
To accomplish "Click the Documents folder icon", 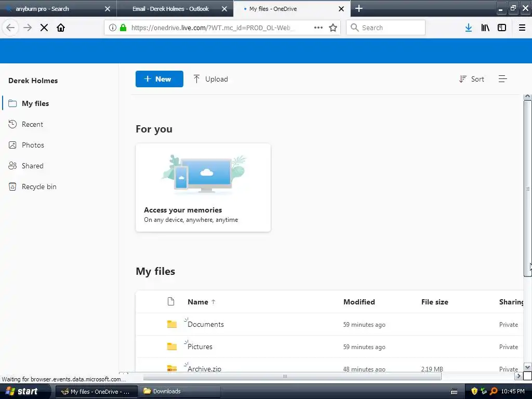I will (x=172, y=324).
